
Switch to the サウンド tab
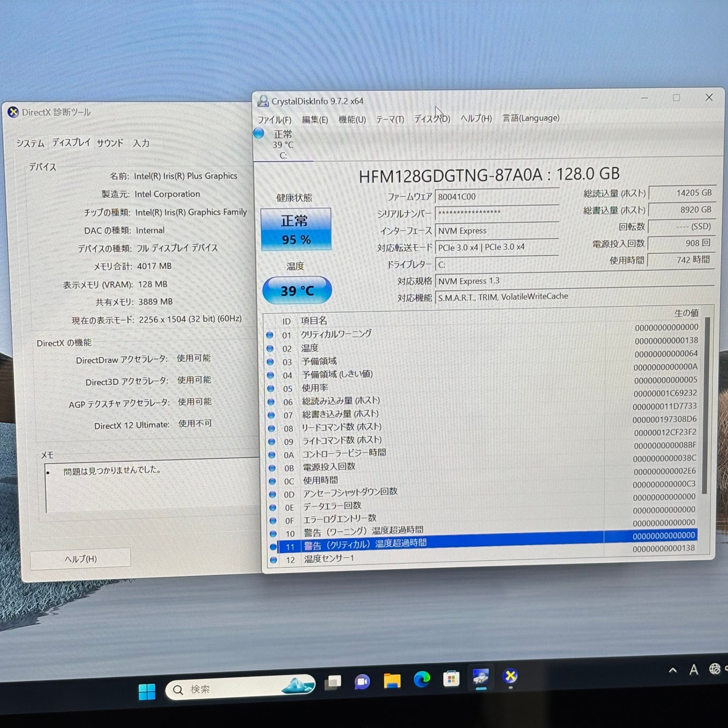pyautogui.click(x=110, y=143)
